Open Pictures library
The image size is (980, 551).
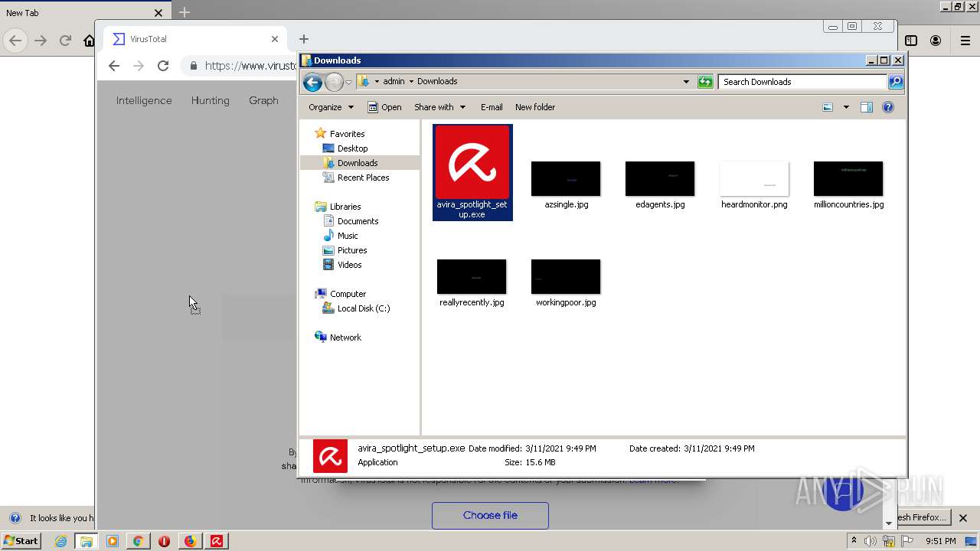[352, 250]
